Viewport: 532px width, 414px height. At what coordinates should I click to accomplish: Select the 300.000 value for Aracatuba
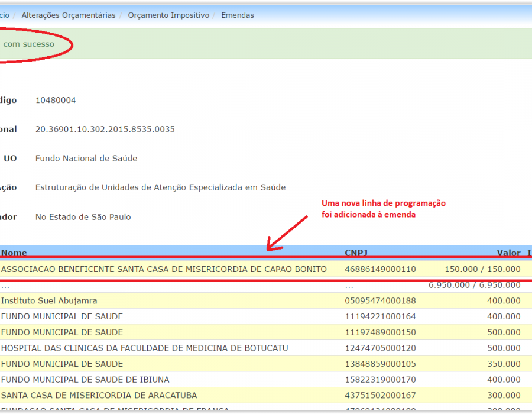click(504, 395)
